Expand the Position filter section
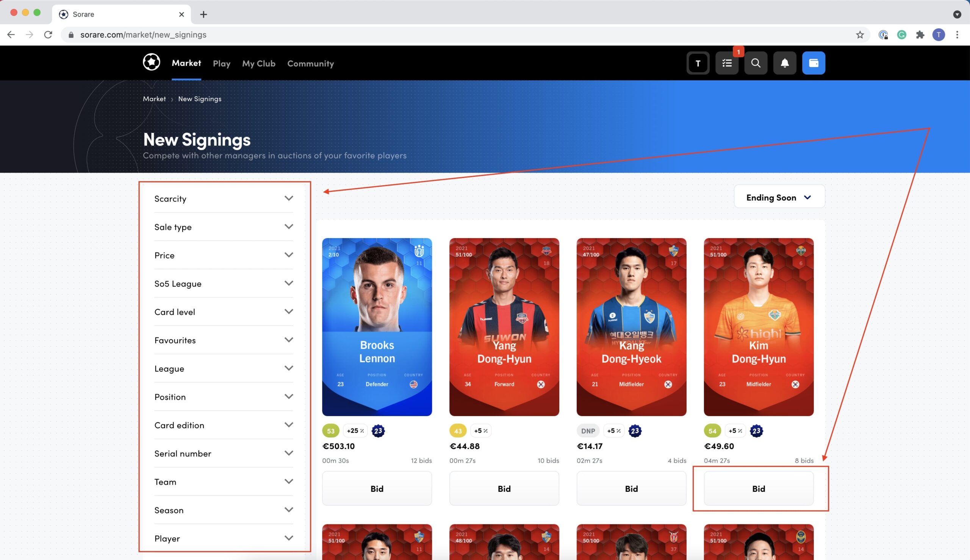The height and width of the screenshot is (560, 970). [224, 396]
